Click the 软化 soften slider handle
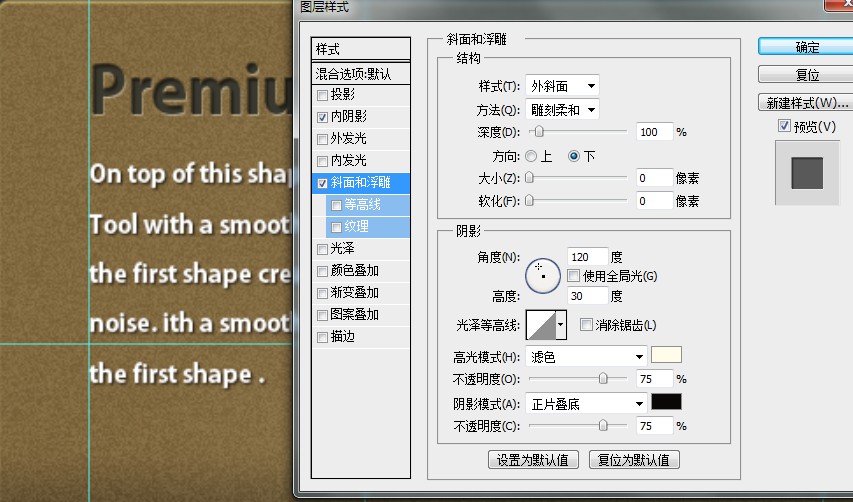Viewport: 853px width, 502px height. 529,201
